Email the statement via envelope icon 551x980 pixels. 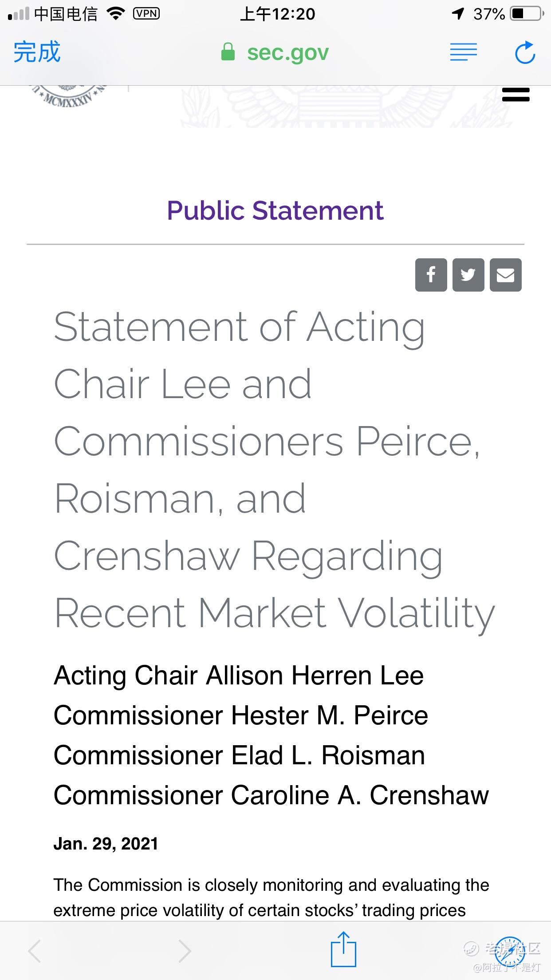(505, 275)
